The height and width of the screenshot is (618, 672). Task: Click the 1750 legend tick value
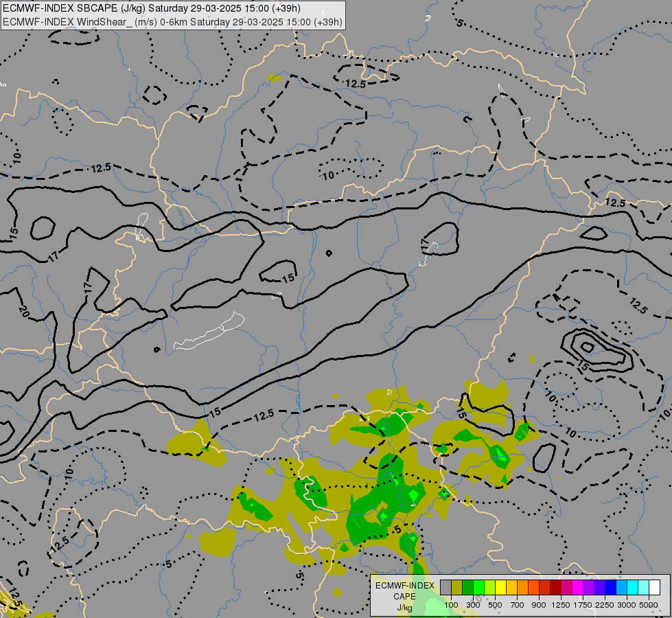(x=583, y=605)
